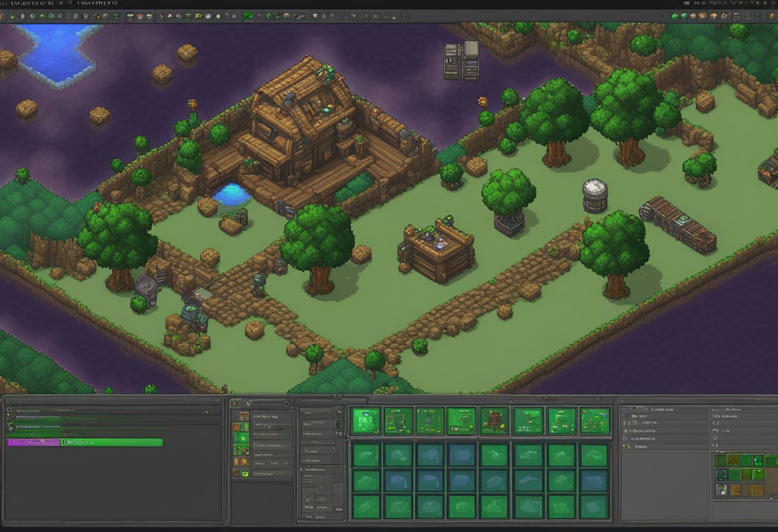Select the green potion icon in the item column
This screenshot has width=778, height=532.
(x=237, y=437)
